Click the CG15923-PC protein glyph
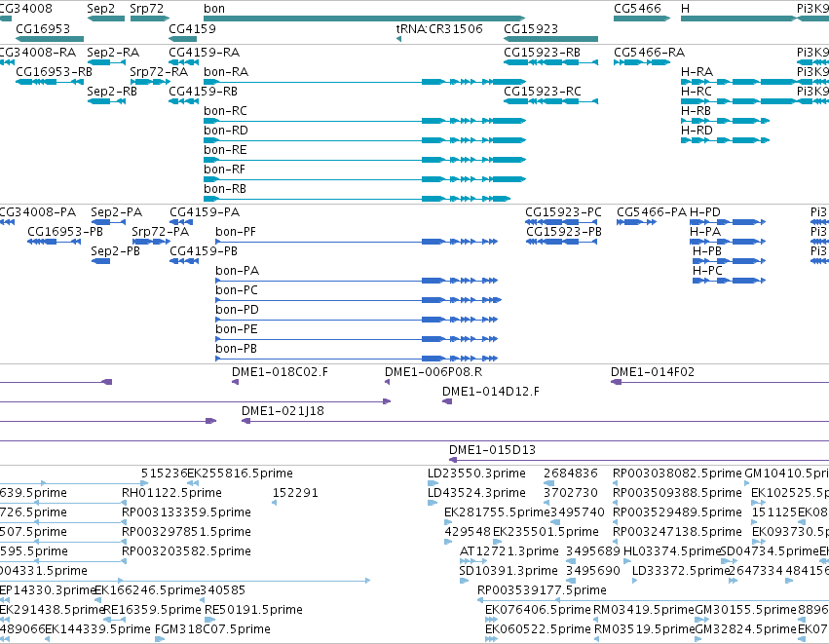829x644 pixels. 561,222
